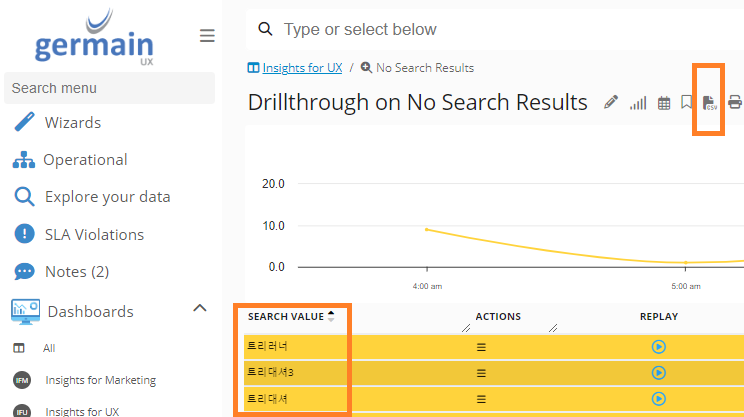Play session replay for the second row
The image size is (744, 417).
(x=658, y=372)
